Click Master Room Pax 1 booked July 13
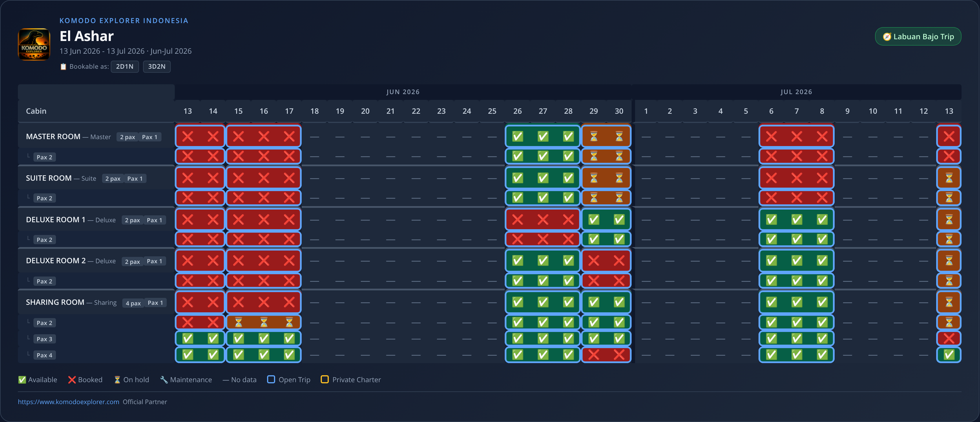This screenshot has height=422, width=980. 949,136
